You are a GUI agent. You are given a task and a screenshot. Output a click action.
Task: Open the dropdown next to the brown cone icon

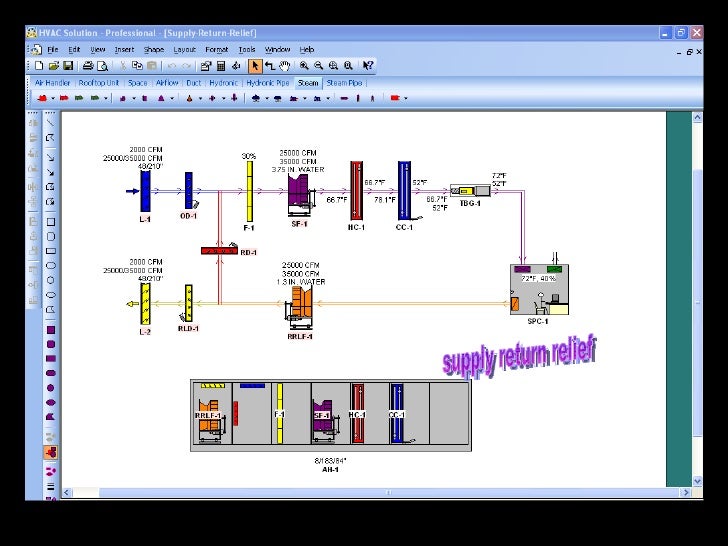[200, 98]
